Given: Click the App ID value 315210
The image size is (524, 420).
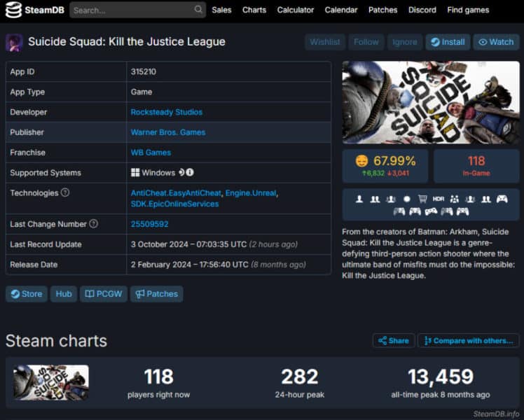Looking at the screenshot, I should click(144, 72).
